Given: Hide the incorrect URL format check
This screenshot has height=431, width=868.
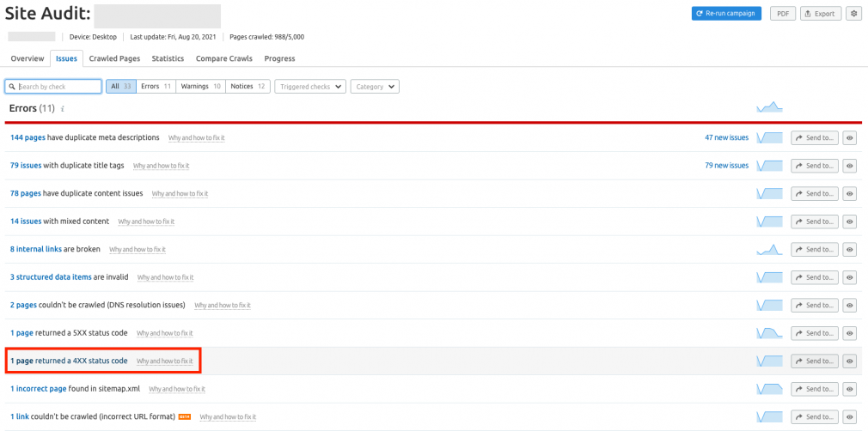Looking at the screenshot, I should pyautogui.click(x=849, y=416).
